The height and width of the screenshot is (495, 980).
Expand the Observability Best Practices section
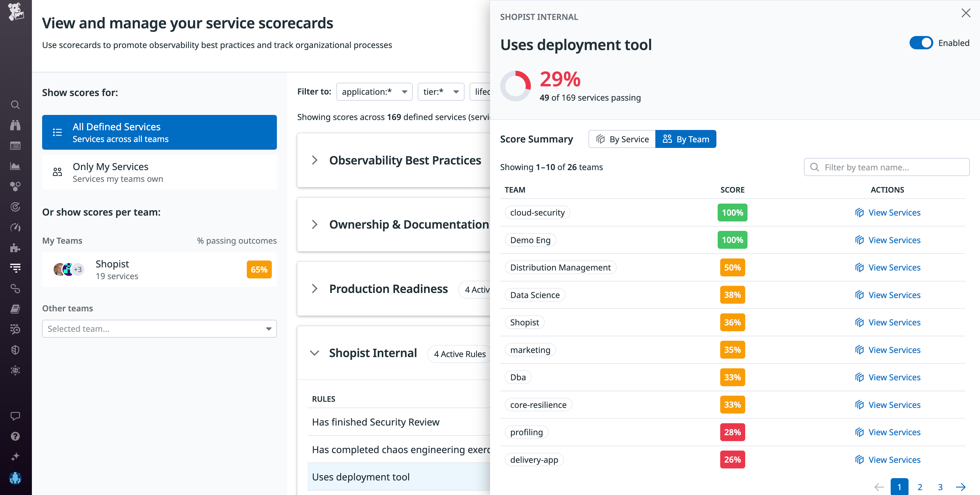pos(315,160)
